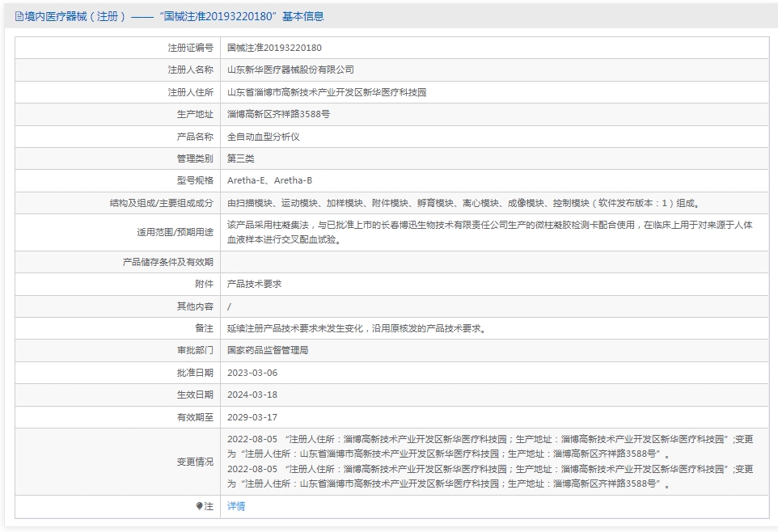
Task: Click the model value Aretha-E、Aretha-B
Action: tap(270, 180)
